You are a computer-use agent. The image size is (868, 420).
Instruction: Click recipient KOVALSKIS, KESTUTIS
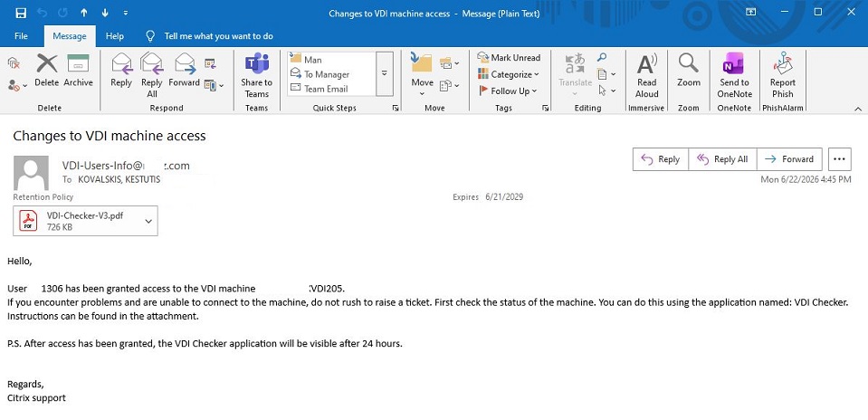pyautogui.click(x=119, y=179)
